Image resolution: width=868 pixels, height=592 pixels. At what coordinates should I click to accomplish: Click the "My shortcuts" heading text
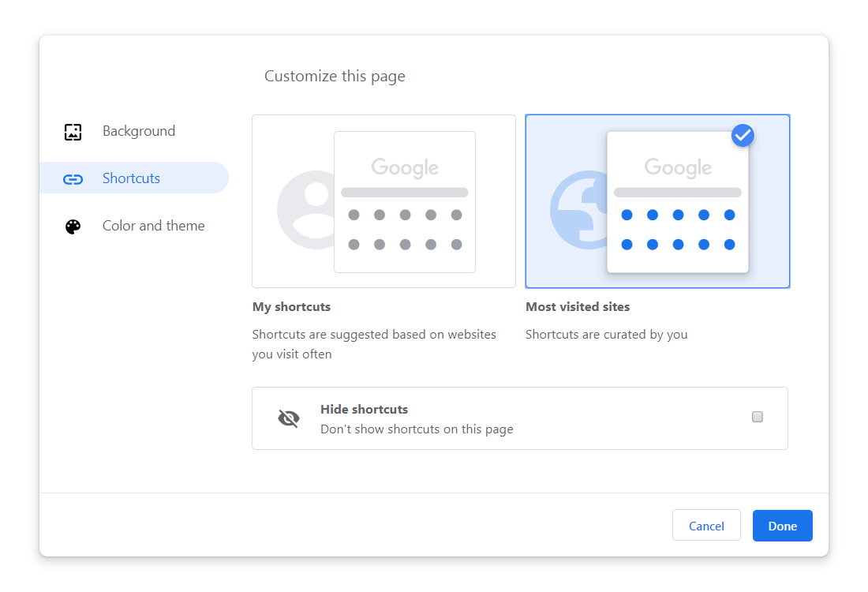pos(291,306)
